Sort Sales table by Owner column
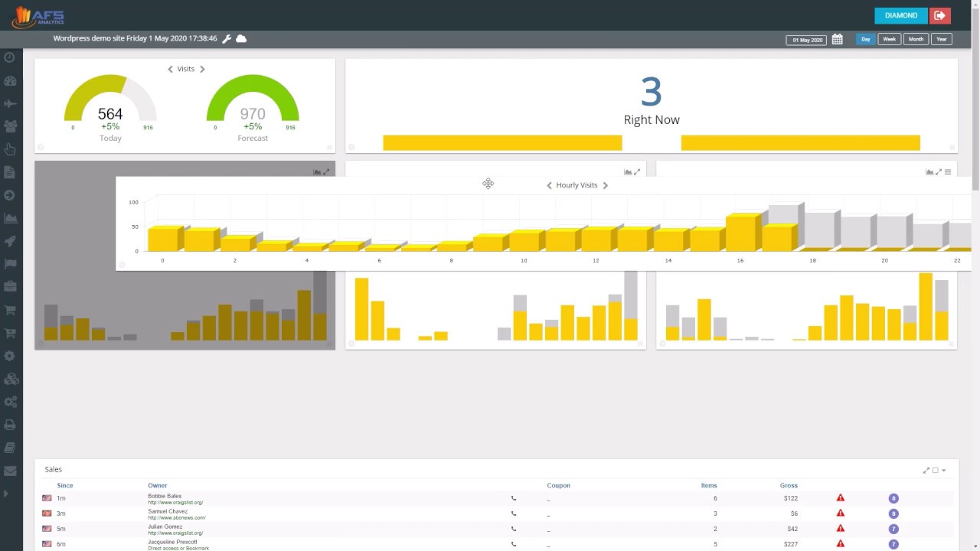Viewport: 980px width, 551px height. click(x=158, y=485)
